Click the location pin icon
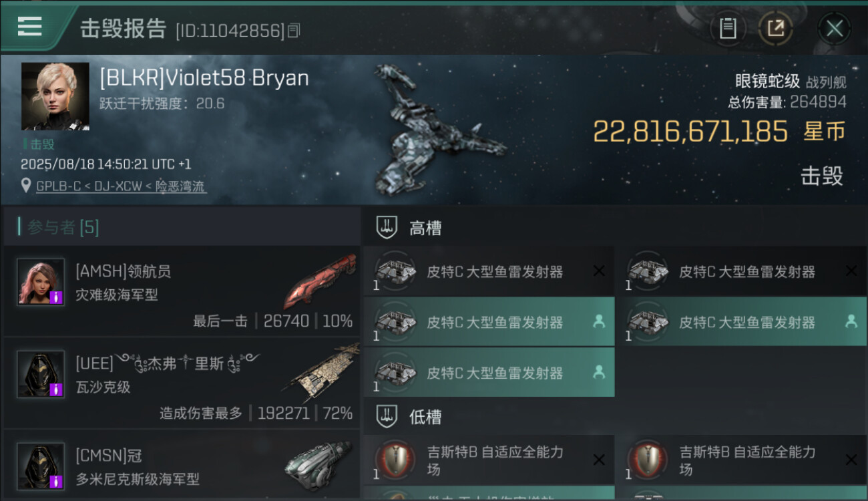The width and height of the screenshot is (868, 501). (25, 186)
